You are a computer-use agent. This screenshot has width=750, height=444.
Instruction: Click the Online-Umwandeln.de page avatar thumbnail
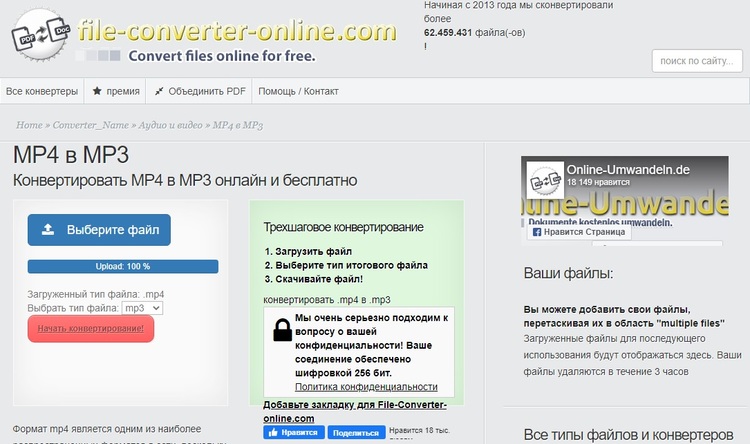pyautogui.click(x=545, y=180)
